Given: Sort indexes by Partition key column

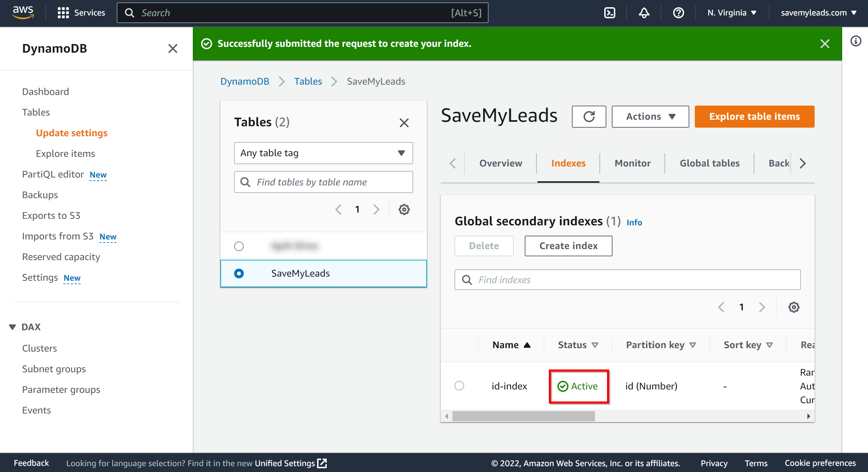Looking at the screenshot, I should click(661, 345).
